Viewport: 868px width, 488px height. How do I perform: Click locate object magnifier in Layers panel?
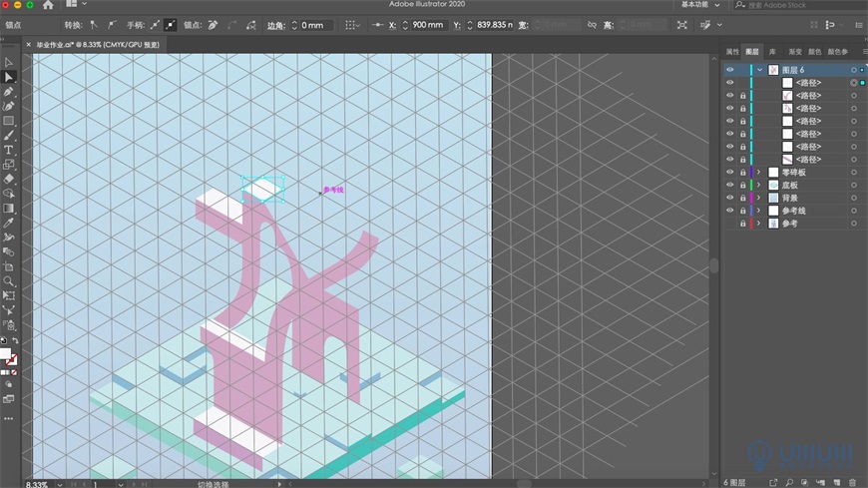coord(789,482)
